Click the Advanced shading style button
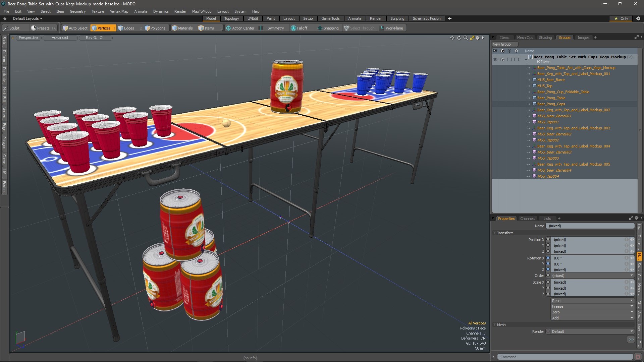 [x=60, y=38]
